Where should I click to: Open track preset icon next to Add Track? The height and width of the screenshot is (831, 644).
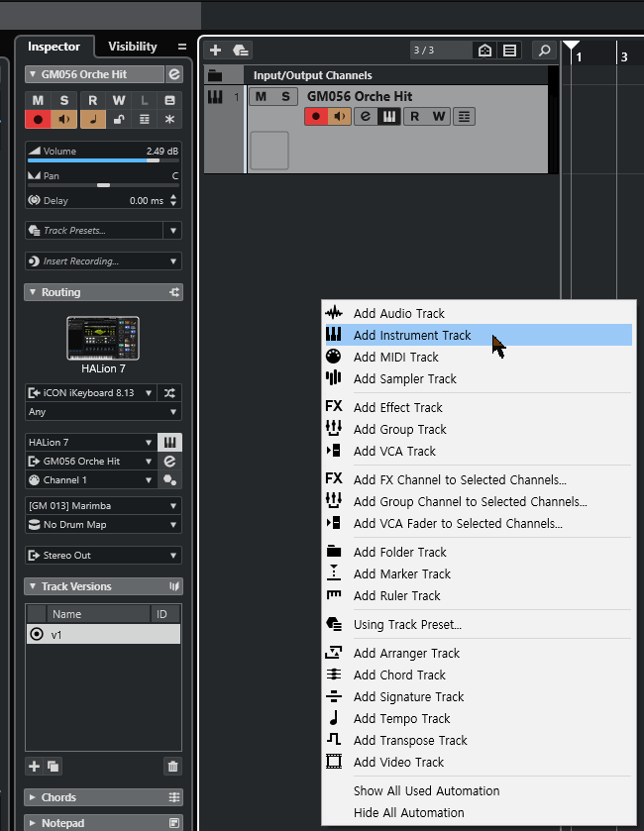(241, 51)
